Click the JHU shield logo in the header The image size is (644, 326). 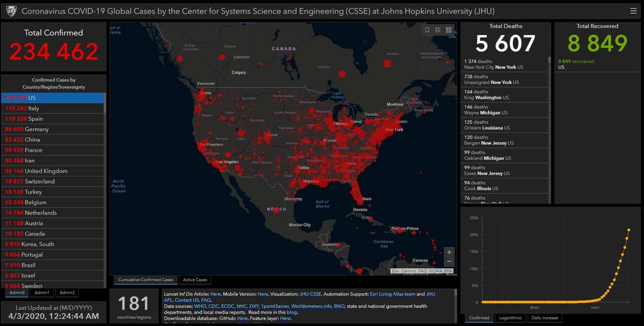(12, 11)
